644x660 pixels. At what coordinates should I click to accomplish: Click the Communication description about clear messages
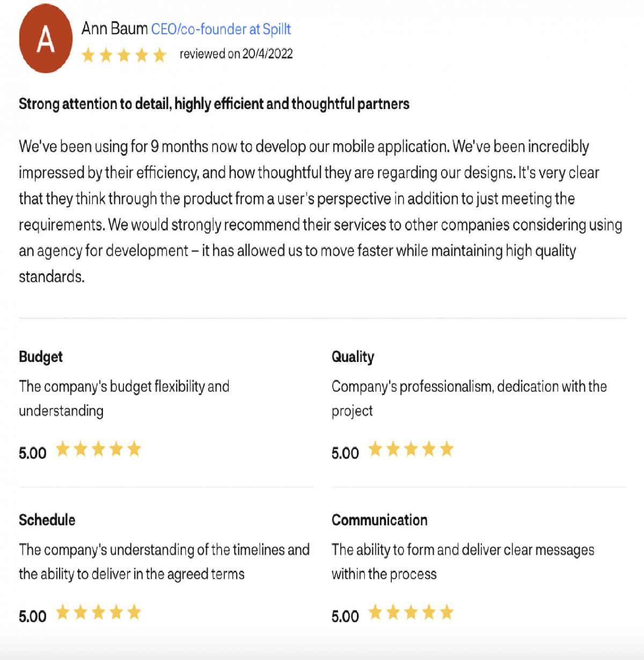point(463,562)
